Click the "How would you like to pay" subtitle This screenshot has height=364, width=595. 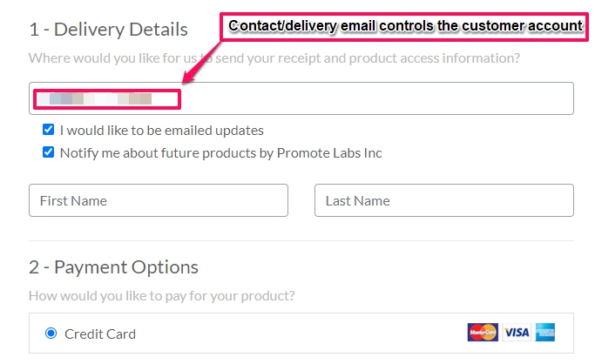click(x=162, y=296)
